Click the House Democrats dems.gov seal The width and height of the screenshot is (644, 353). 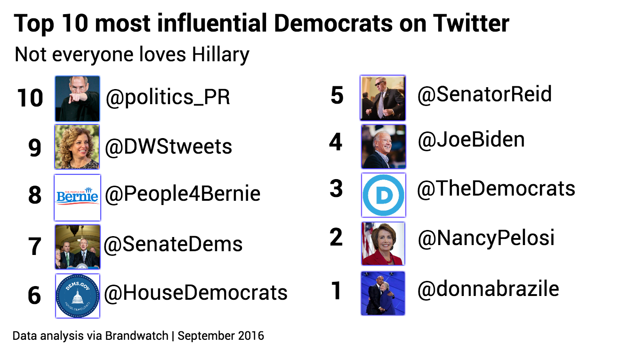pyautogui.click(x=78, y=296)
